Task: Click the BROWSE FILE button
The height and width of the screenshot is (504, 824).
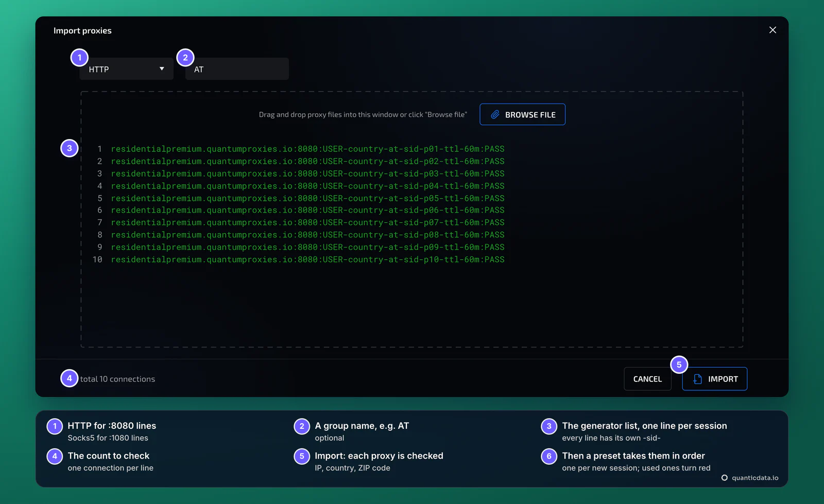Action: coord(522,114)
